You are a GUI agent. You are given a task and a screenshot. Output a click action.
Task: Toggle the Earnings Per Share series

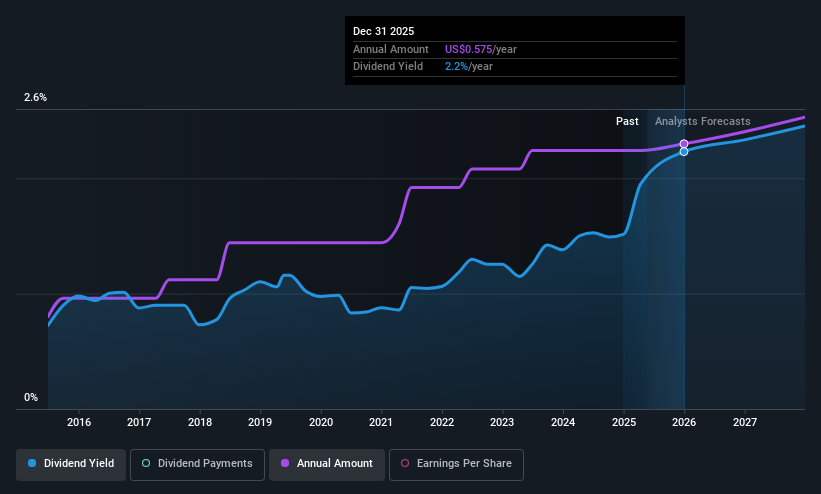tap(456, 464)
